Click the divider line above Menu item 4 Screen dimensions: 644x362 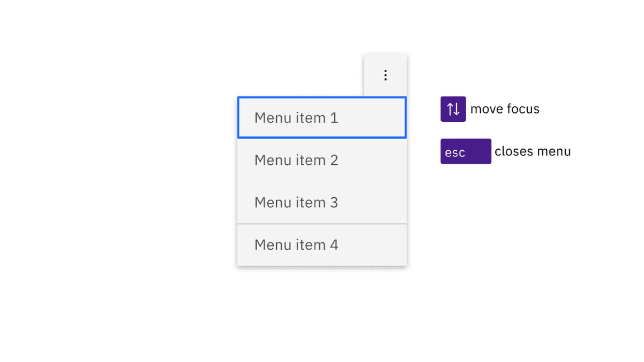click(x=321, y=223)
